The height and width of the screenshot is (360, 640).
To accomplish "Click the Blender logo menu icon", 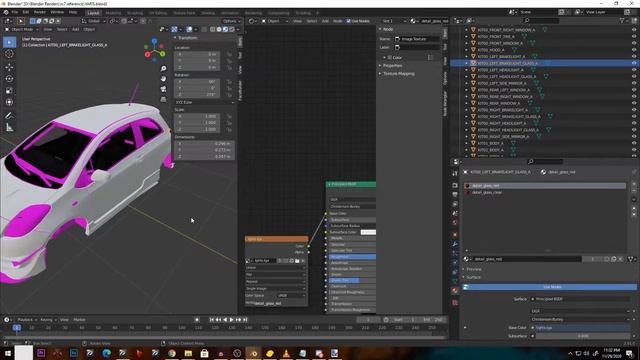I will click(6, 12).
